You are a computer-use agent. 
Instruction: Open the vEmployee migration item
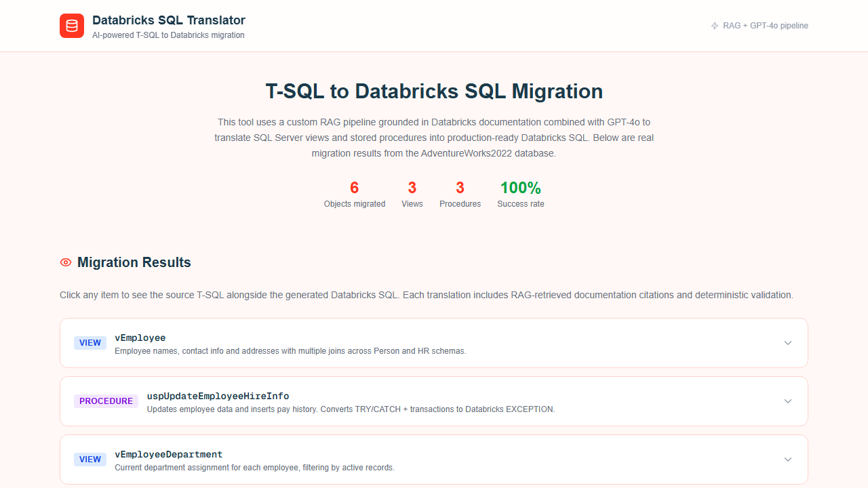(x=434, y=343)
